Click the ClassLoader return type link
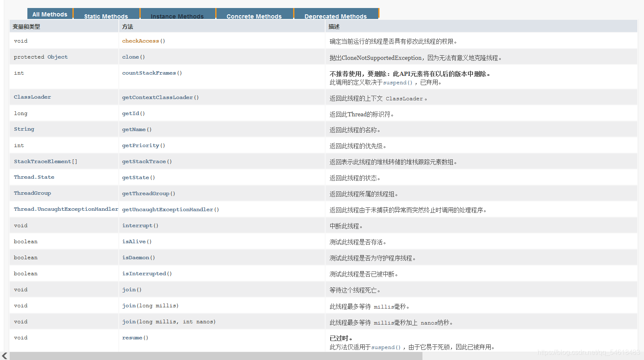Screen dimensions: 644x360 click(x=32, y=97)
